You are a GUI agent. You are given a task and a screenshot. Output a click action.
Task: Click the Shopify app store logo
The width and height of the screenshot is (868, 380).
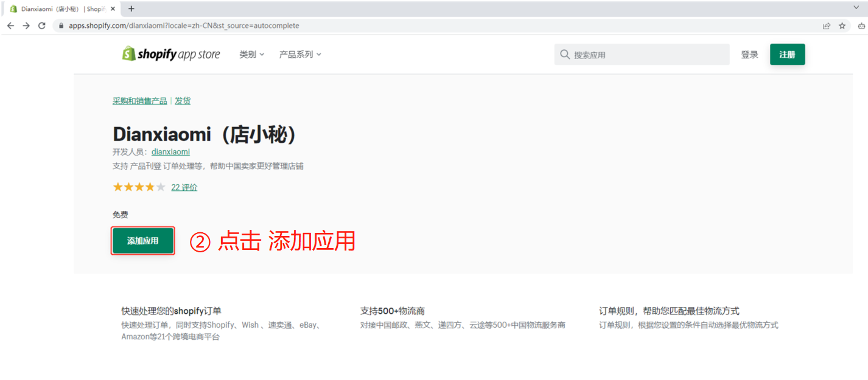pos(171,54)
